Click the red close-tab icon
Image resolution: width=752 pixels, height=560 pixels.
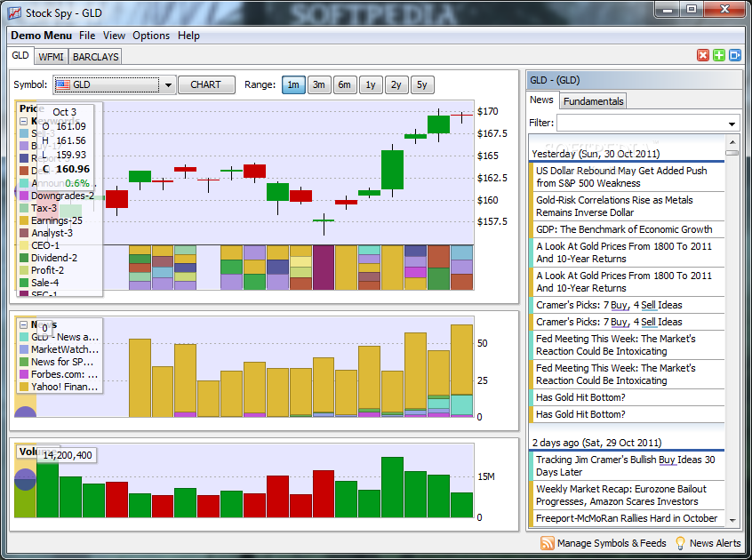point(702,55)
